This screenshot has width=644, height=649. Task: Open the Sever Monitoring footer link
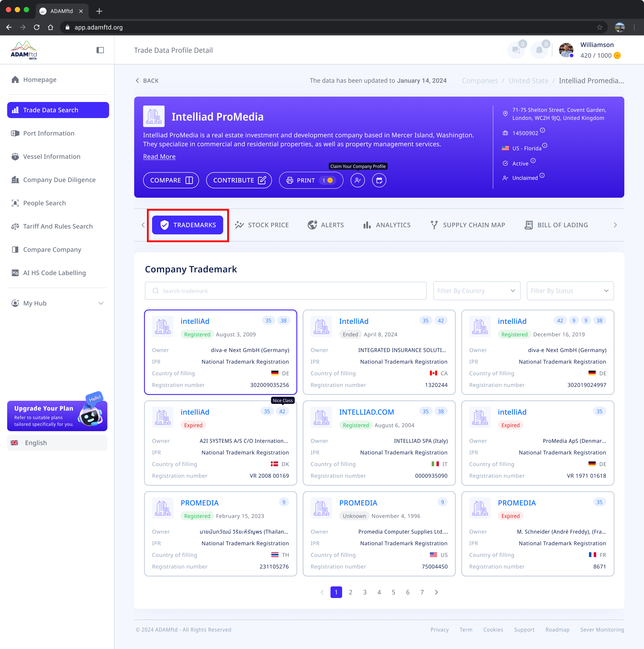pyautogui.click(x=602, y=630)
